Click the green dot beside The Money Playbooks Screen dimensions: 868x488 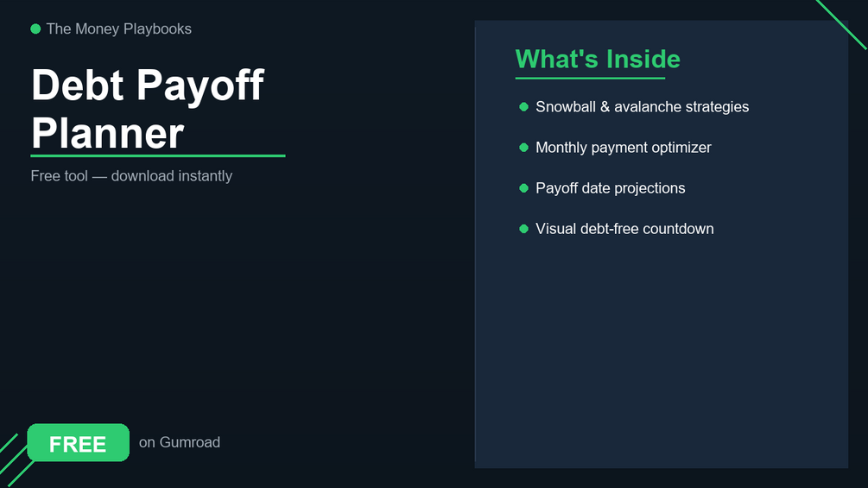35,29
